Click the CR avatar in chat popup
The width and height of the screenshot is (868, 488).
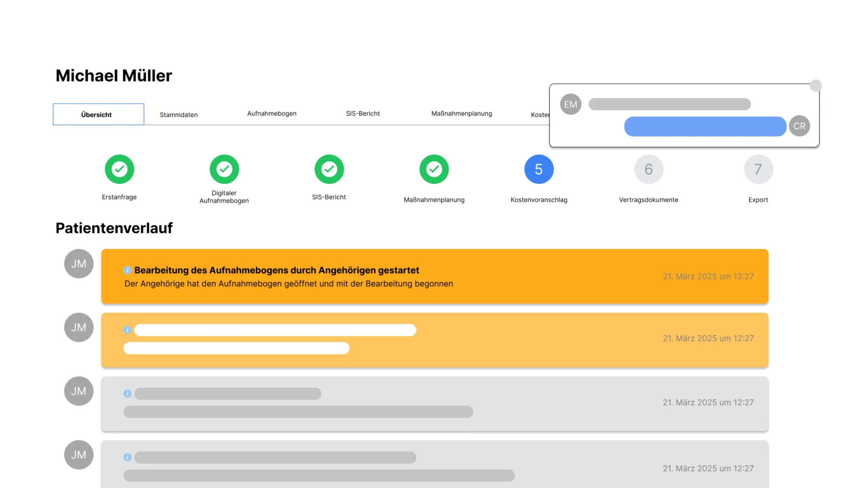[799, 126]
